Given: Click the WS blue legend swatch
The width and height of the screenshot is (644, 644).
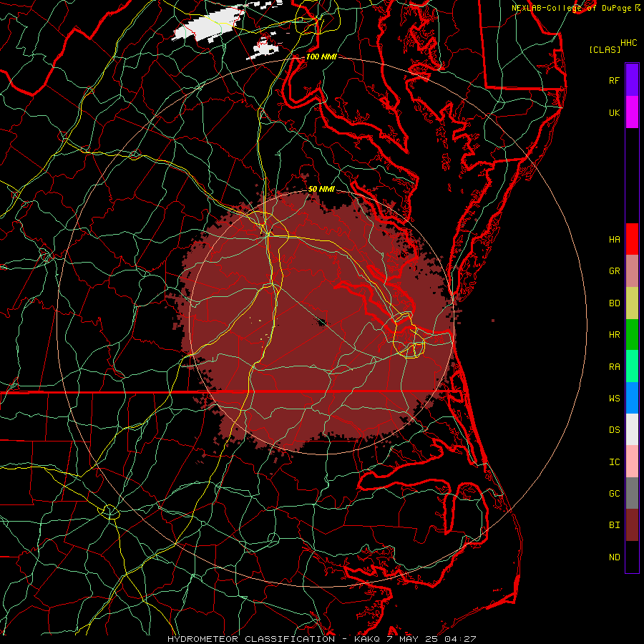Looking at the screenshot, I should pyautogui.click(x=632, y=398).
